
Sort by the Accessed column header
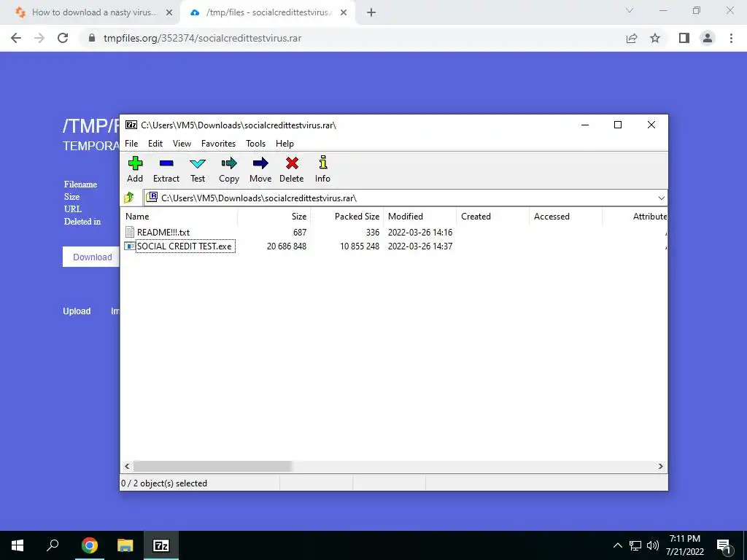coord(565,216)
